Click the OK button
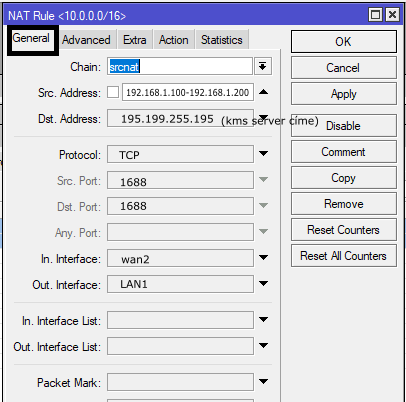The width and height of the screenshot is (406, 402). pyautogui.click(x=344, y=42)
